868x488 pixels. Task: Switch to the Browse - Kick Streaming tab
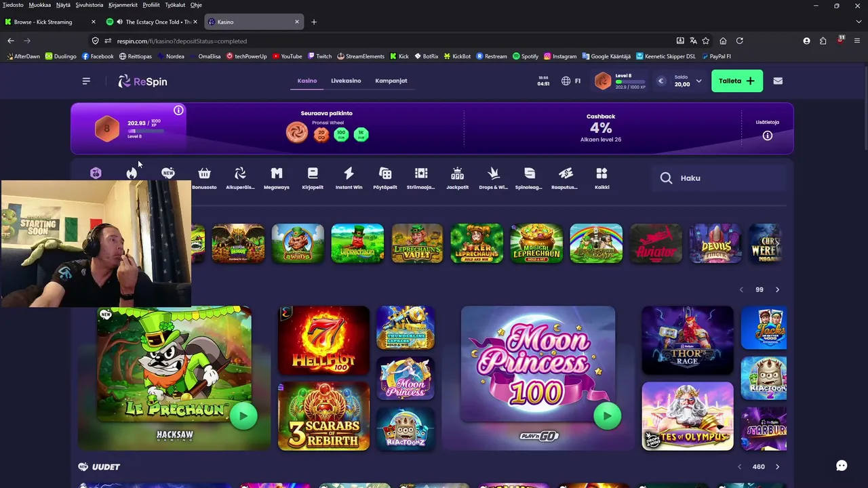pyautogui.click(x=51, y=22)
